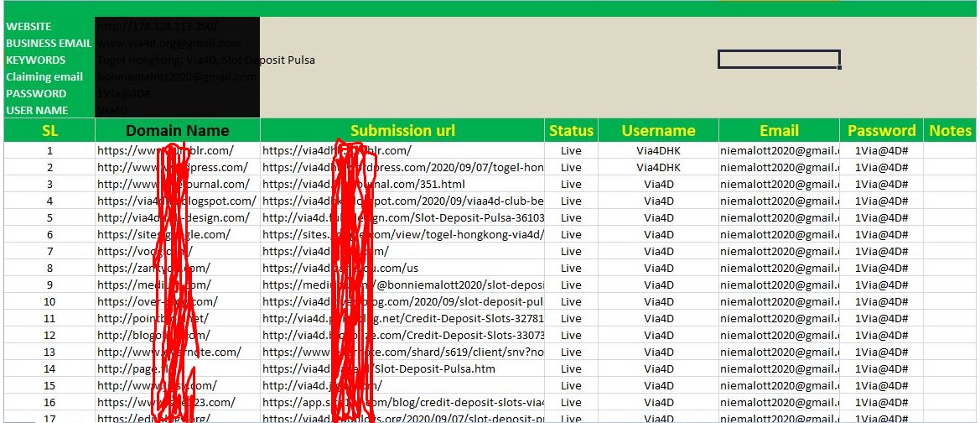The image size is (980, 423).
Task: Select the niemalott2020 email in row 14
Action: point(779,369)
